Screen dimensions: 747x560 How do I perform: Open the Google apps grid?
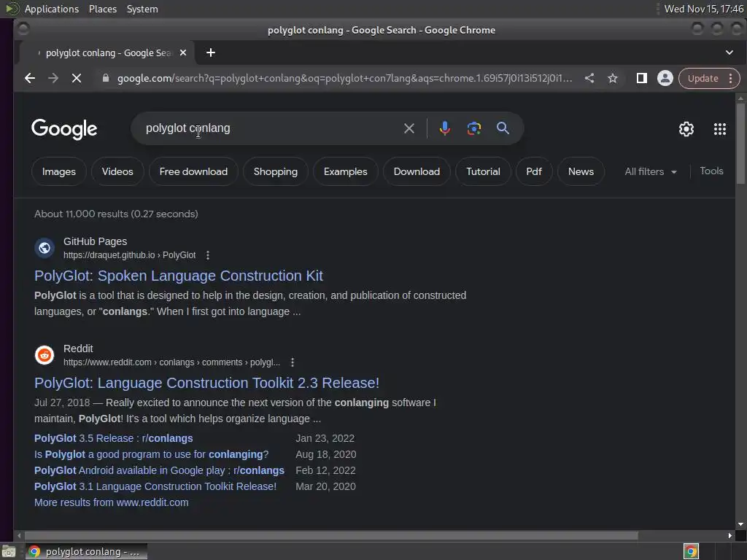(720, 129)
